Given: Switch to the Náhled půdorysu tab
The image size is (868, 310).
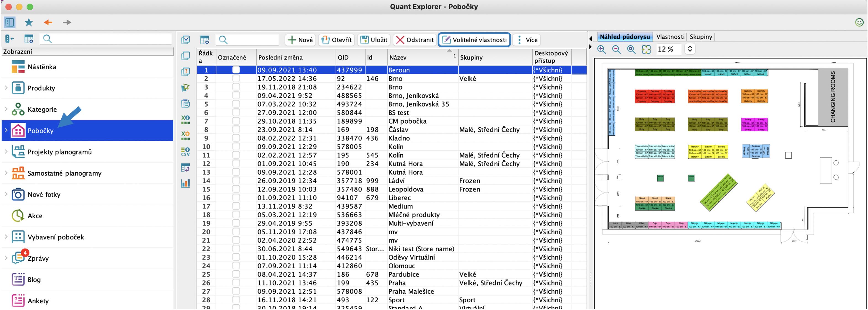Looking at the screenshot, I should [x=625, y=37].
